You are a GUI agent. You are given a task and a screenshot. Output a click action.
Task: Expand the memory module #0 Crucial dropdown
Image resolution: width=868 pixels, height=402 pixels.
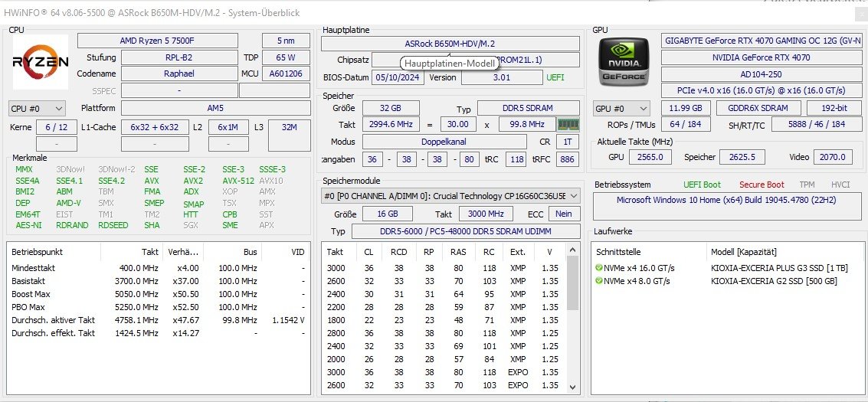pyautogui.click(x=450, y=196)
